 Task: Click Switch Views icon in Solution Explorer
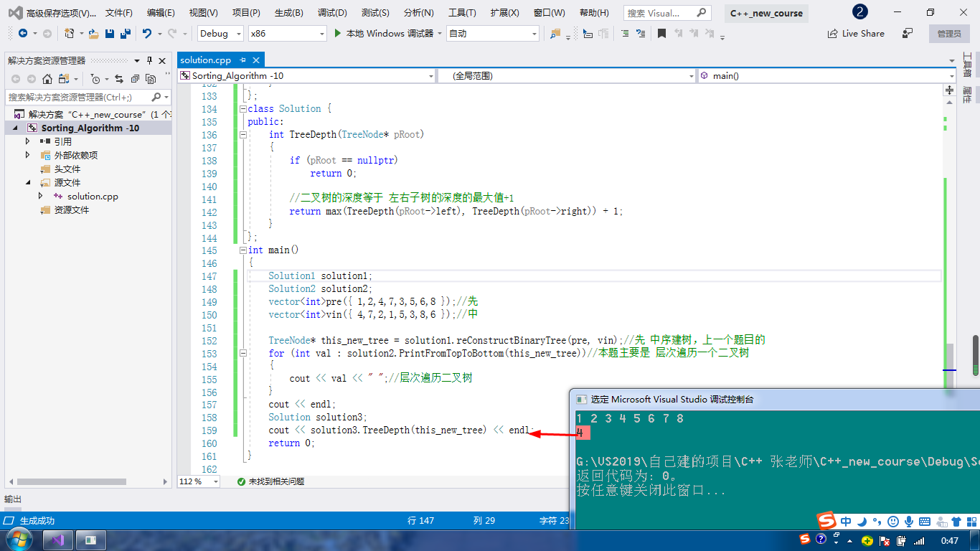65,79
